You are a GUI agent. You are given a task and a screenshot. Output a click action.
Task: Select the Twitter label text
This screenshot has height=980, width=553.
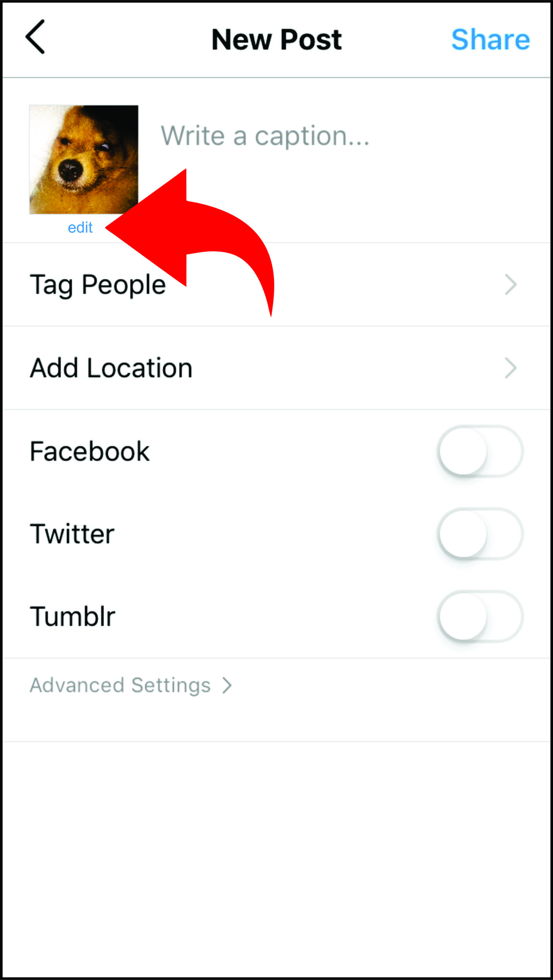click(72, 534)
